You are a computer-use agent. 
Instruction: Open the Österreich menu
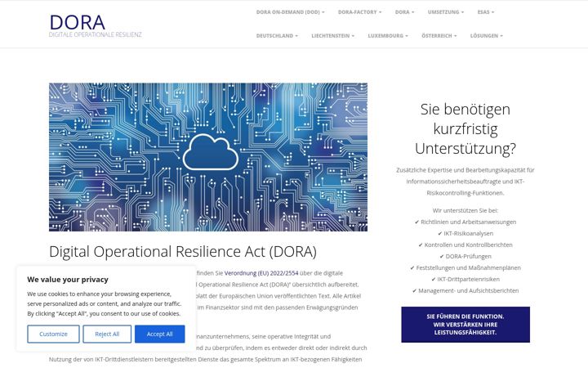point(439,36)
